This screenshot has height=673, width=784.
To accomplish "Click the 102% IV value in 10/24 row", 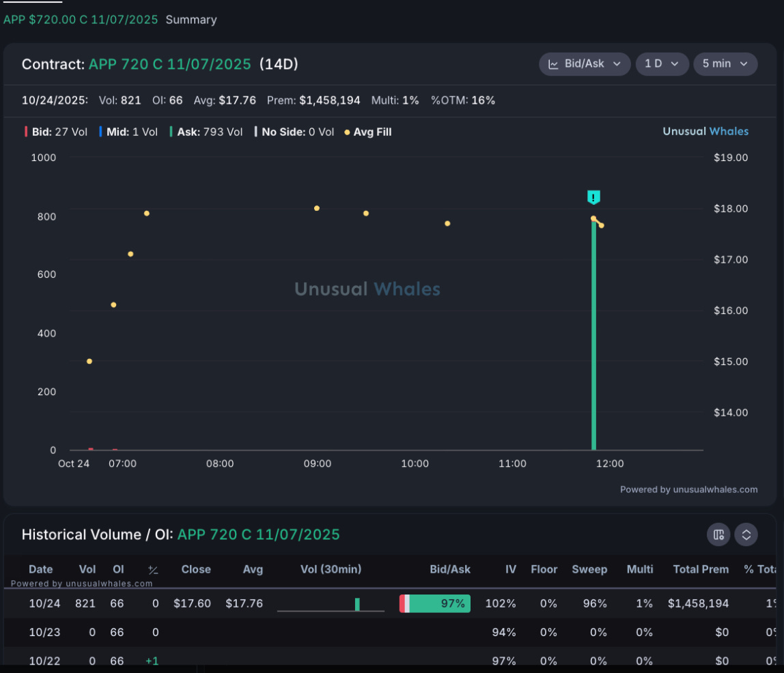I will coord(501,603).
